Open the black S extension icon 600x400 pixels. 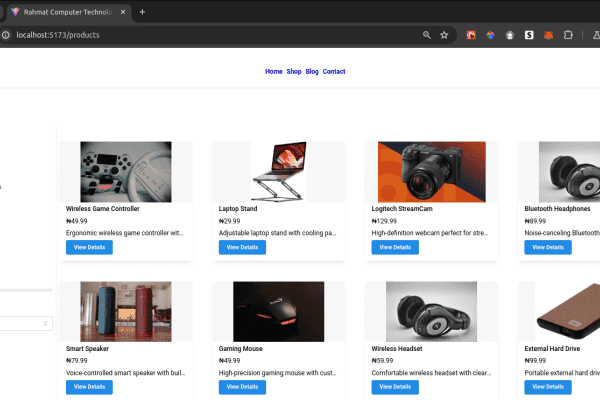(x=529, y=35)
